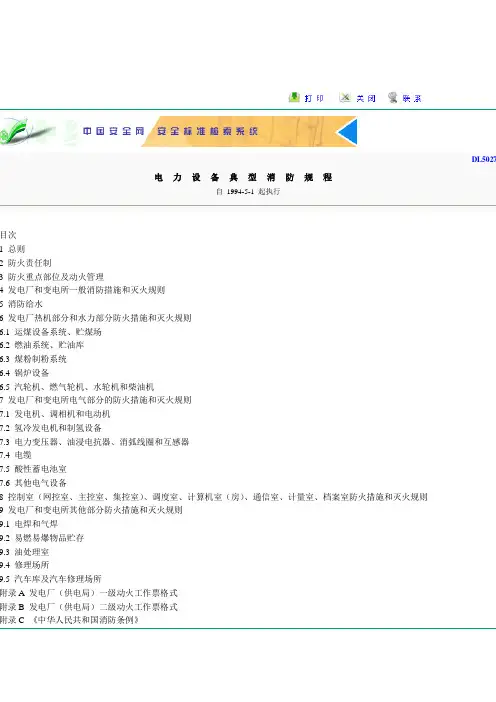Screen dimensions: 496x702
Task: Select entry 6.4 锅炉设备
Action: pos(25,372)
